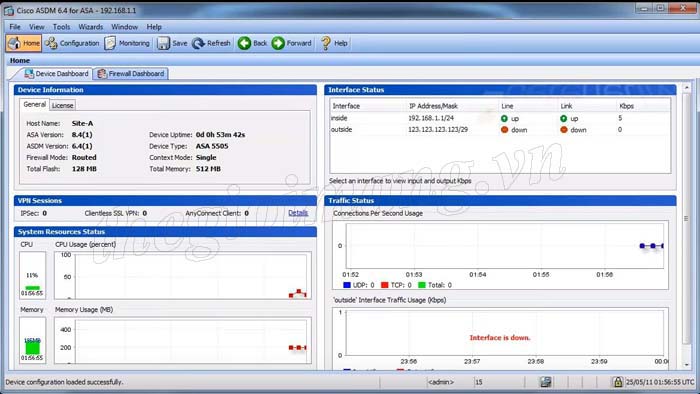
Task: Click the dashboard vertical scrollbar thumb
Action: (x=686, y=218)
